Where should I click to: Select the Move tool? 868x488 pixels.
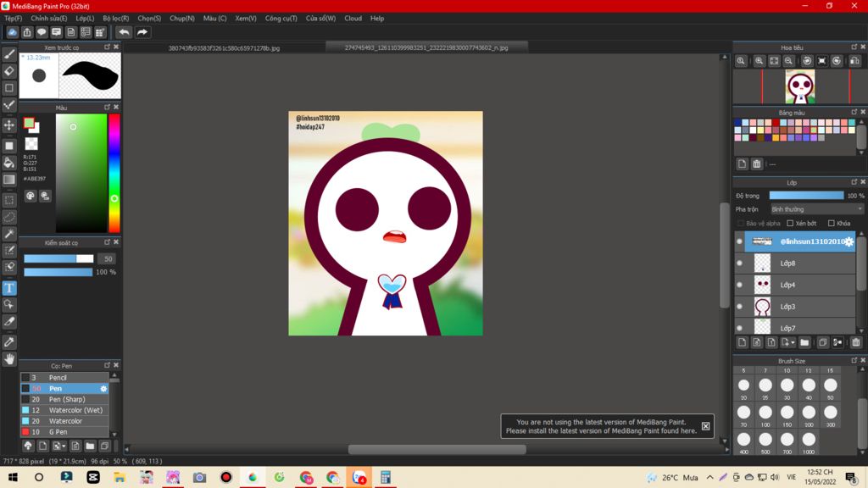coord(9,125)
